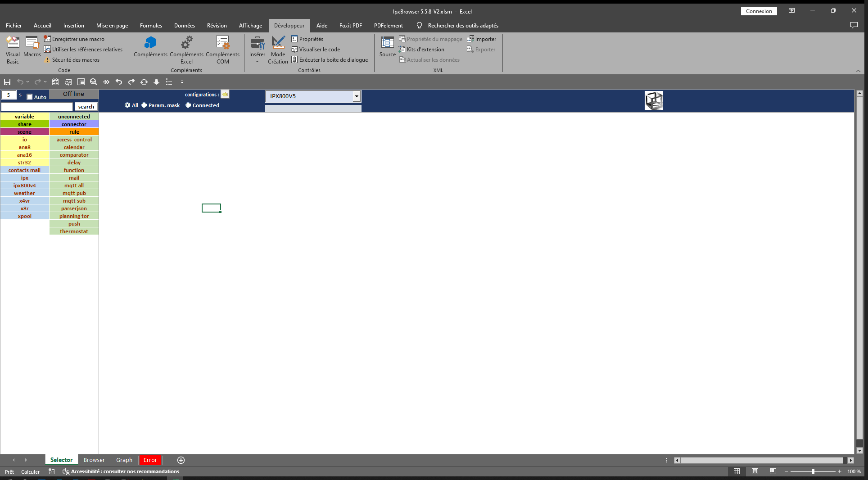Viewport: 868px width, 480px height.
Task: Click the thermostat category cell
Action: click(74, 231)
